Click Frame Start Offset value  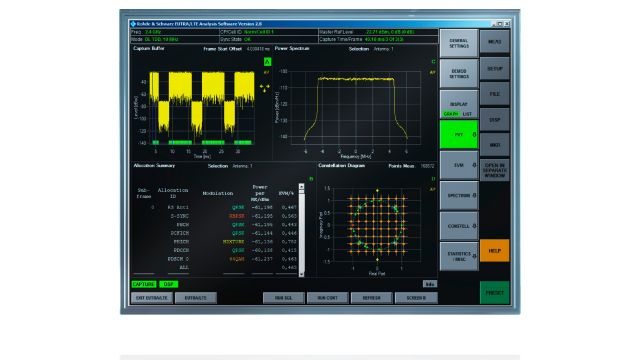pyautogui.click(x=258, y=49)
